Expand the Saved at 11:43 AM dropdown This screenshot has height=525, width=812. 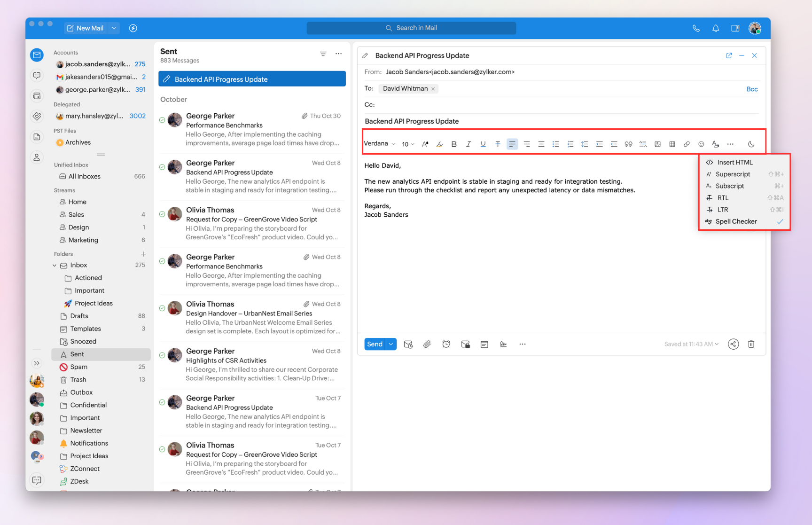click(691, 345)
